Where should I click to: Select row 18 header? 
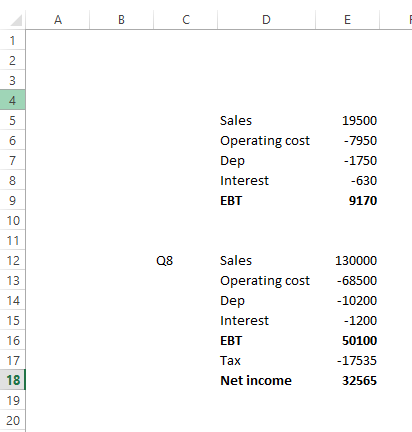click(x=12, y=380)
